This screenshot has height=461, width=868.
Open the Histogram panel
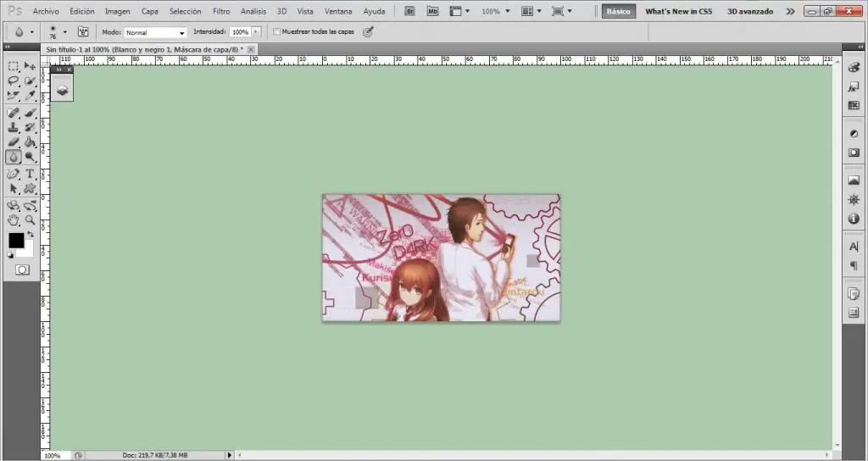[x=854, y=181]
